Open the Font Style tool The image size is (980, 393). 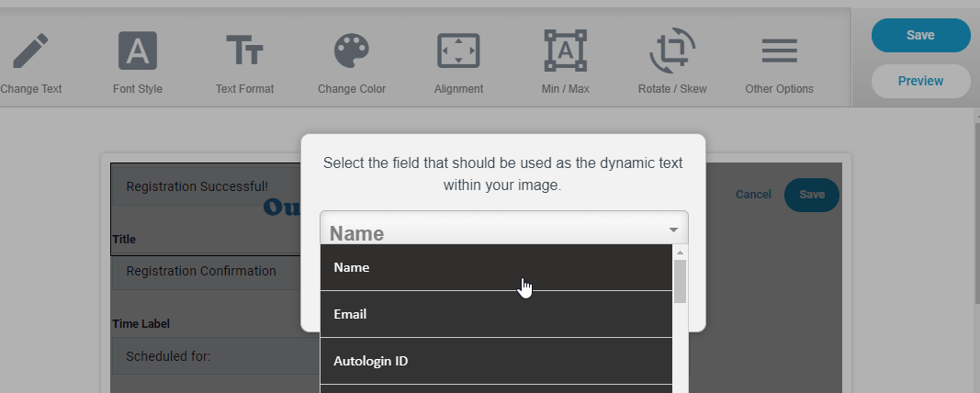(138, 62)
